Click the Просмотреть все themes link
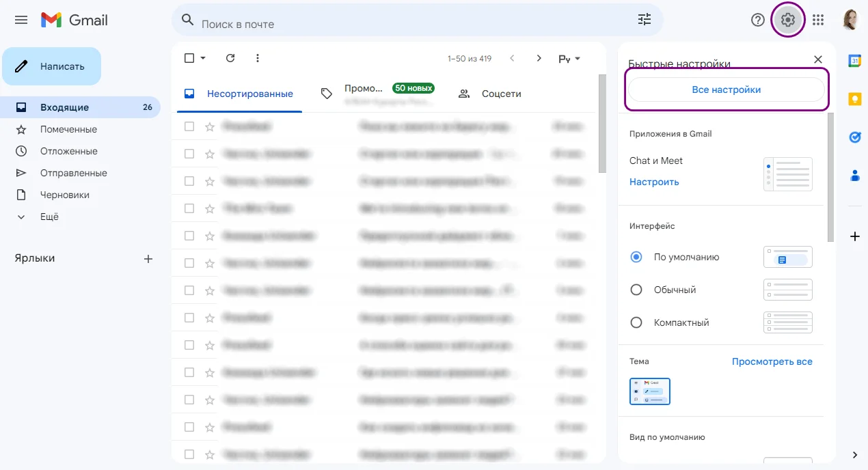868x470 pixels. pos(772,361)
